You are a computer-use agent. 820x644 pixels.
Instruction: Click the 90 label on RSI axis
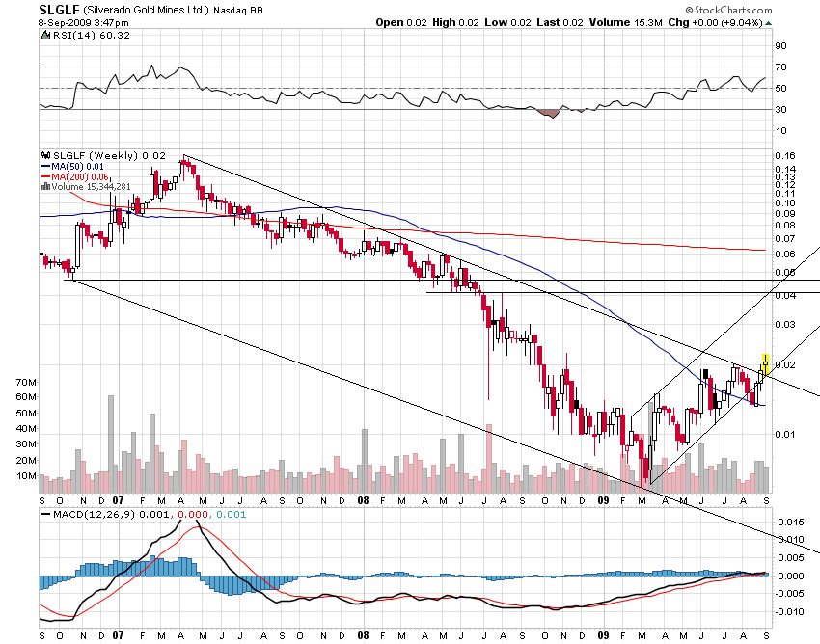click(x=780, y=46)
